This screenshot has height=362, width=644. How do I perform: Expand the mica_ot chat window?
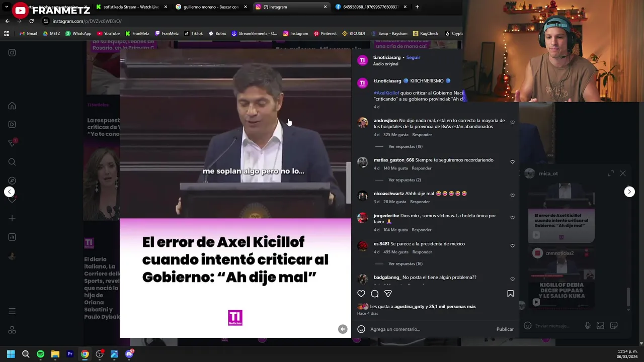tap(610, 173)
